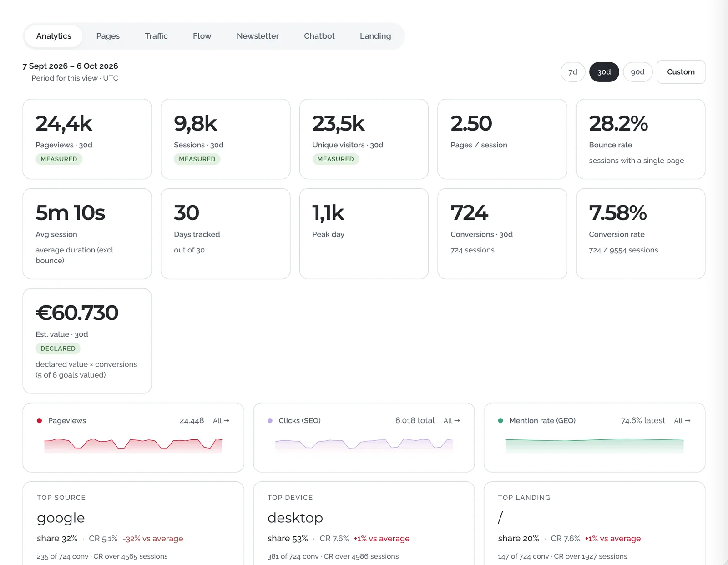
Task: Go to the Chatbot tab
Action: (319, 36)
